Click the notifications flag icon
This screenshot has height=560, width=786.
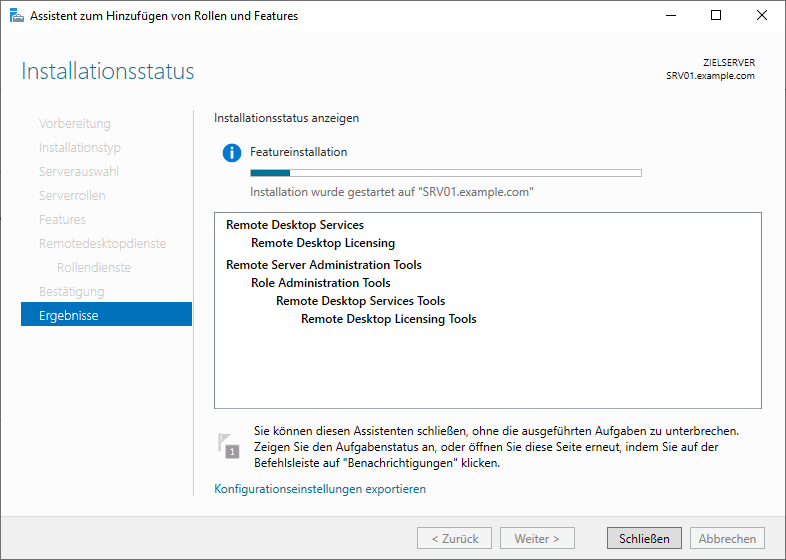point(229,446)
